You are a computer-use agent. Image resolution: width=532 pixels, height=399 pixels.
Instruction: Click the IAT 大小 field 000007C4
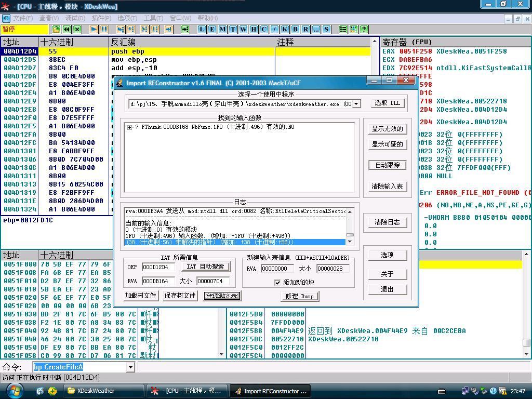point(212,281)
